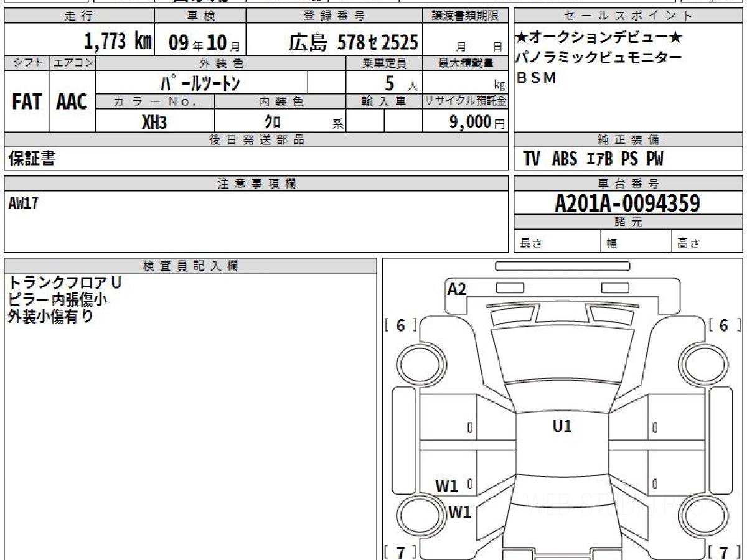Select chassis number A201A-0094359

pyautogui.click(x=627, y=203)
